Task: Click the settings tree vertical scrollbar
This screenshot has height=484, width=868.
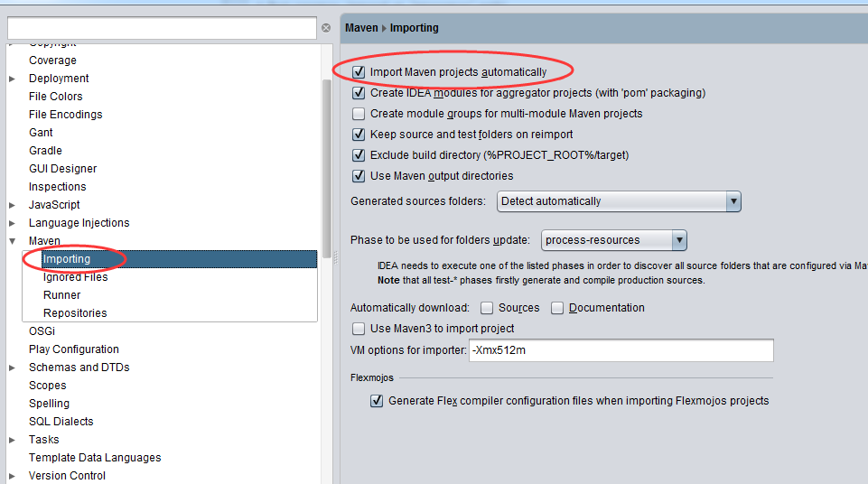Action: 327,169
